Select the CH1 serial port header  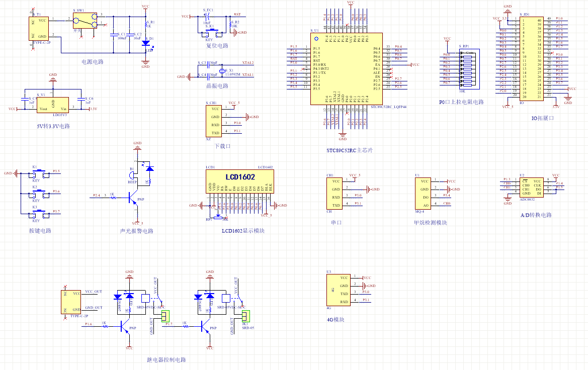pos(334,193)
